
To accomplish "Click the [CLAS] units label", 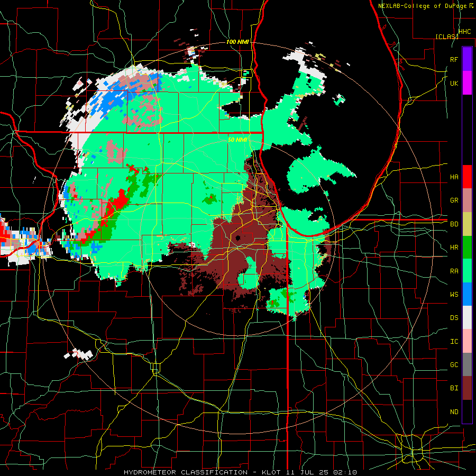I will click(447, 36).
